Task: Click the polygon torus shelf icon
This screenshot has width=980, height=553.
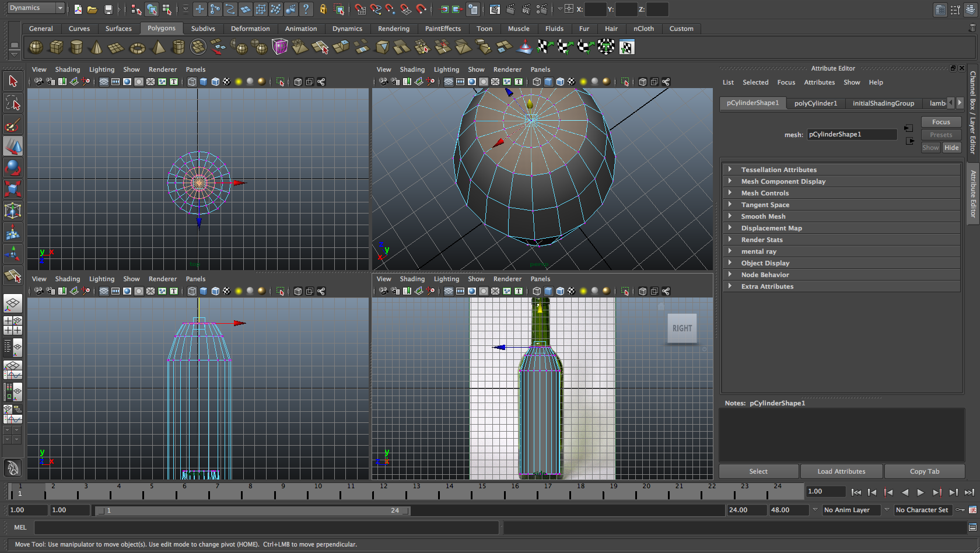Action: click(x=137, y=47)
